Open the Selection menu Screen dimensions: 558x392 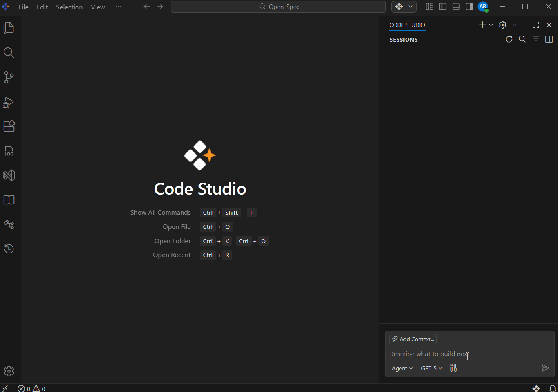69,7
